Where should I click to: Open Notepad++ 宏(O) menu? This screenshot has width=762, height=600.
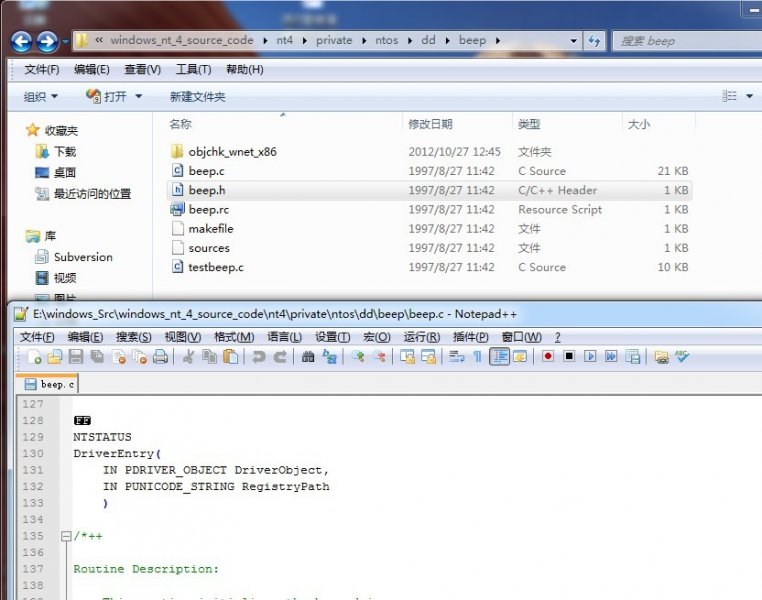point(377,337)
